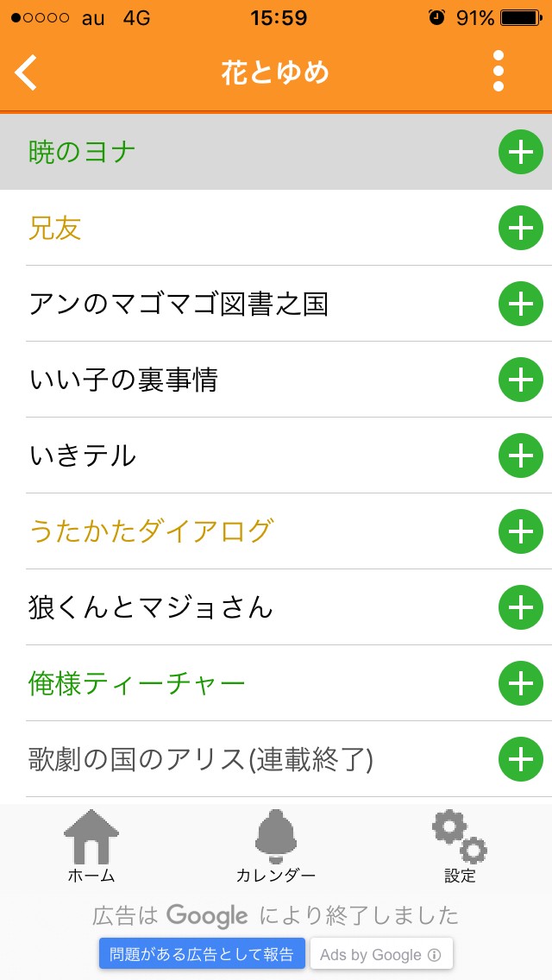Add いい子の裏事情 with the plus icon
The width and height of the screenshot is (552, 980).
521,380
